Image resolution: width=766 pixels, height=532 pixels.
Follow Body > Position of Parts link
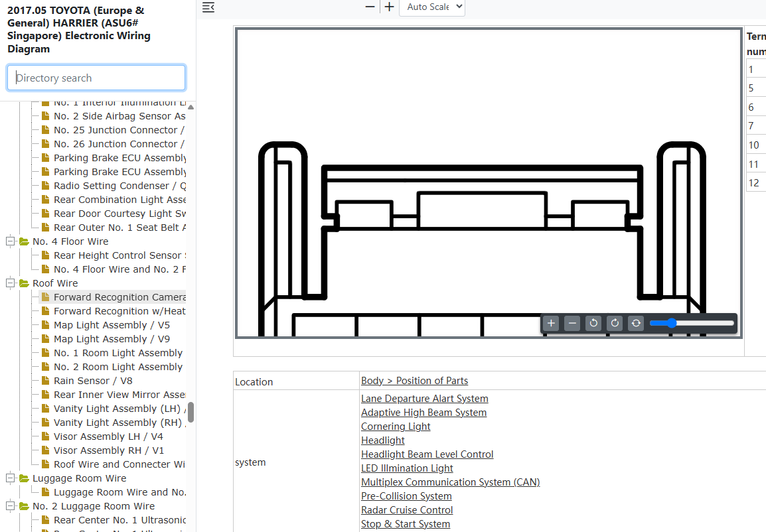coord(414,381)
